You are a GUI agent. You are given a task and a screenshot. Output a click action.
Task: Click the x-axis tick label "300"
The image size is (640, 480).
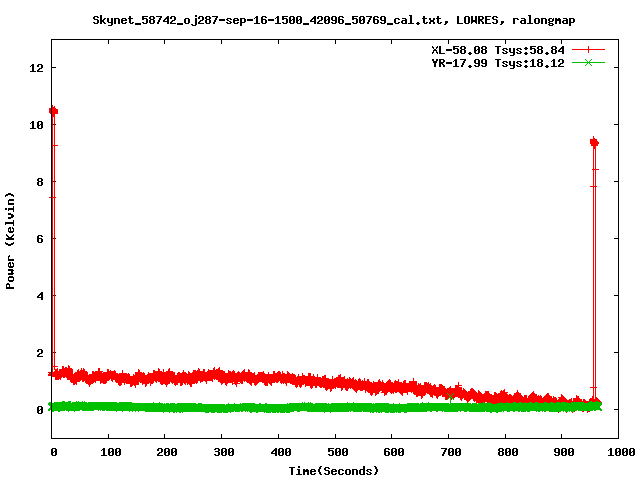click(224, 452)
